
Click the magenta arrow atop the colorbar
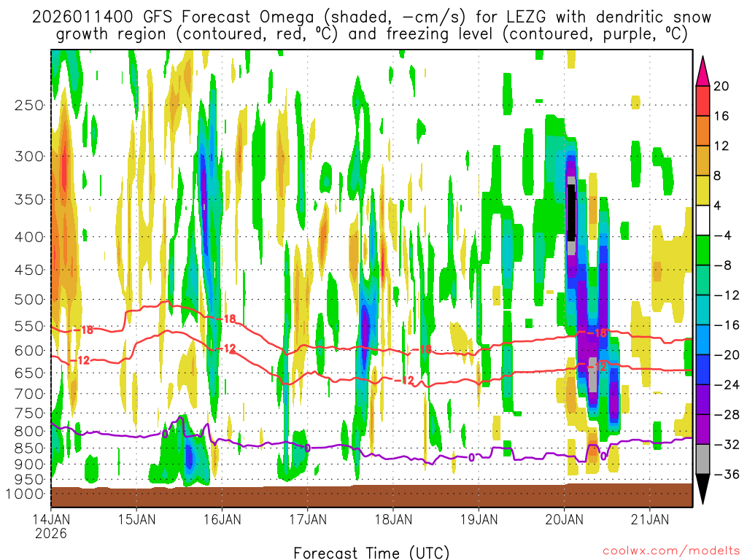click(703, 70)
